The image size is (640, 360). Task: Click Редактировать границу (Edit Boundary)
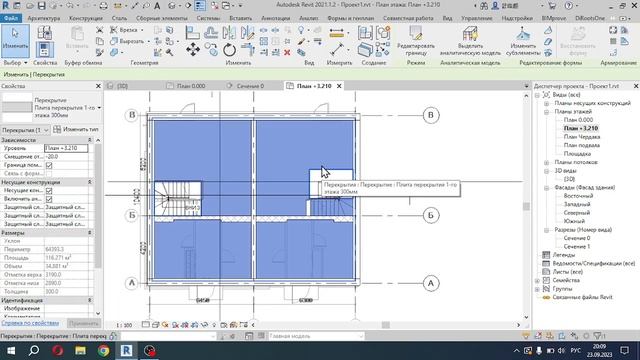(x=416, y=41)
